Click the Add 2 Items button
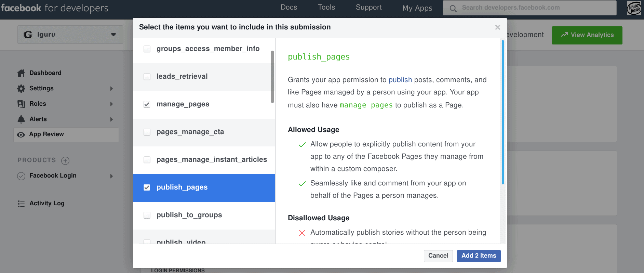Viewport: 644px width, 273px height. 479,256
